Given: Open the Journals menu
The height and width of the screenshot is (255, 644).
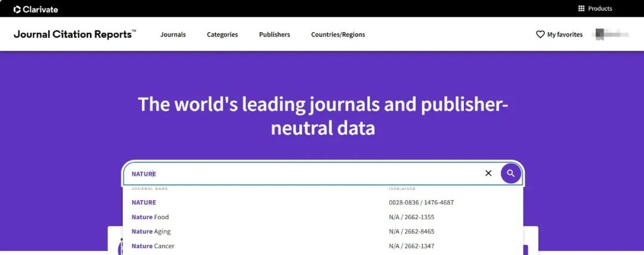Looking at the screenshot, I should pyautogui.click(x=173, y=35).
